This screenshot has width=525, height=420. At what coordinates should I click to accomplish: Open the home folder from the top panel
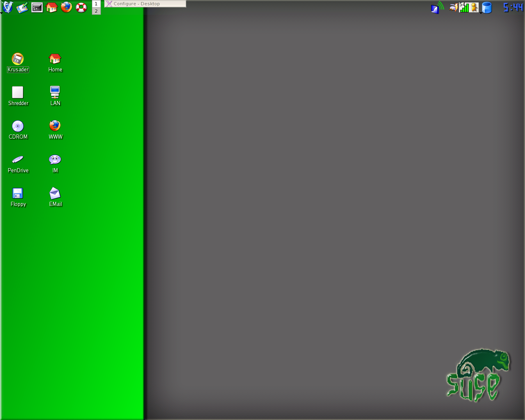click(x=52, y=7)
